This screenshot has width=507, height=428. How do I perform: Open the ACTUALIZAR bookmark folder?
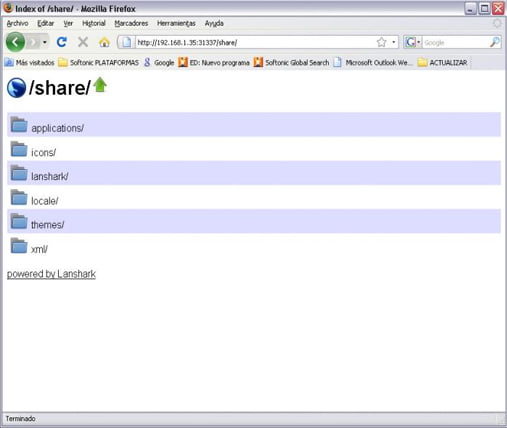point(442,62)
